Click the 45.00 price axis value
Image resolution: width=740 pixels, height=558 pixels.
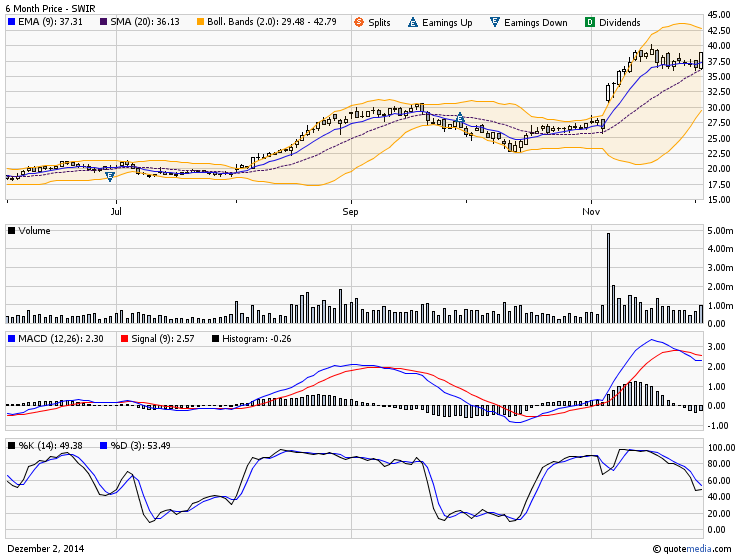click(x=719, y=15)
